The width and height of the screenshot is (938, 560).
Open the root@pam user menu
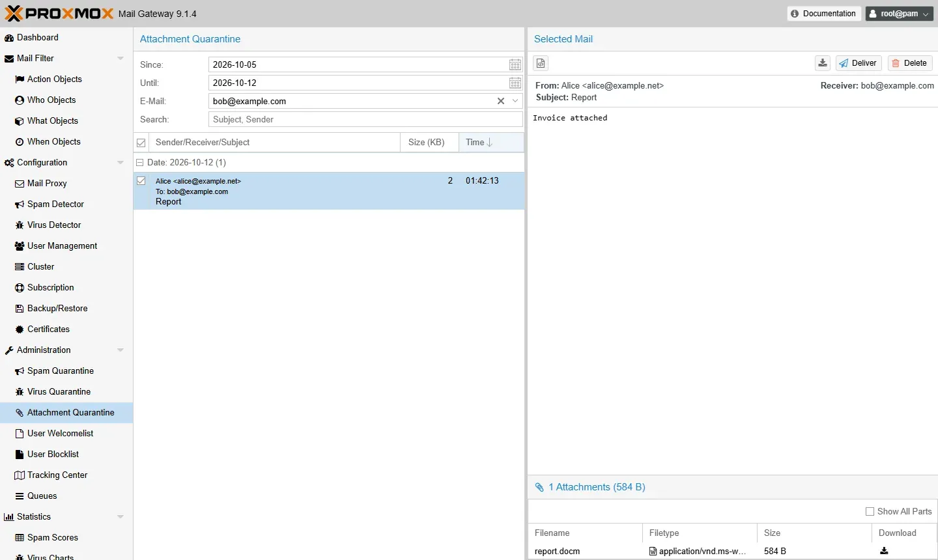point(900,14)
